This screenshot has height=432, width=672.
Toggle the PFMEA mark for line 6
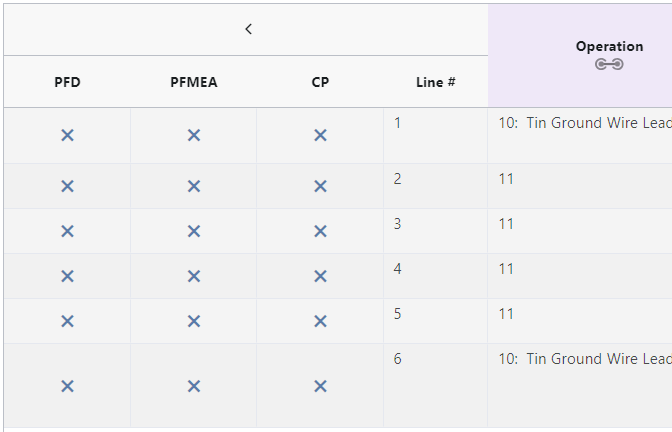coord(194,386)
